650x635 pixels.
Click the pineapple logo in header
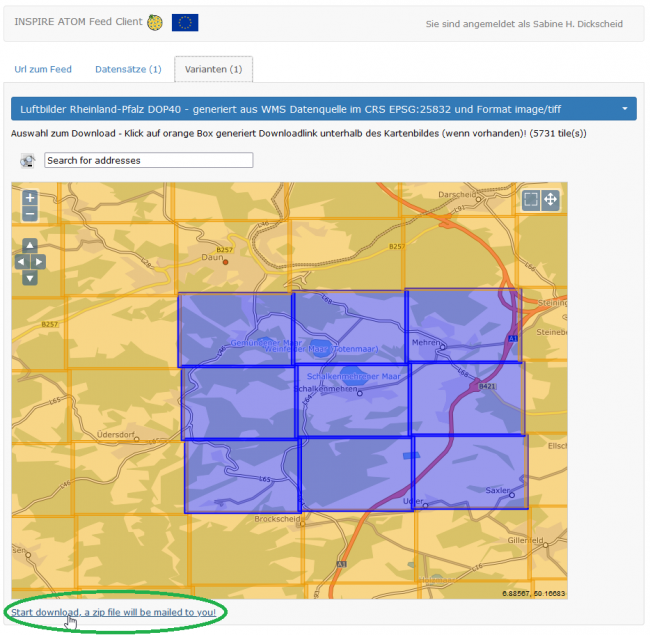click(x=155, y=22)
